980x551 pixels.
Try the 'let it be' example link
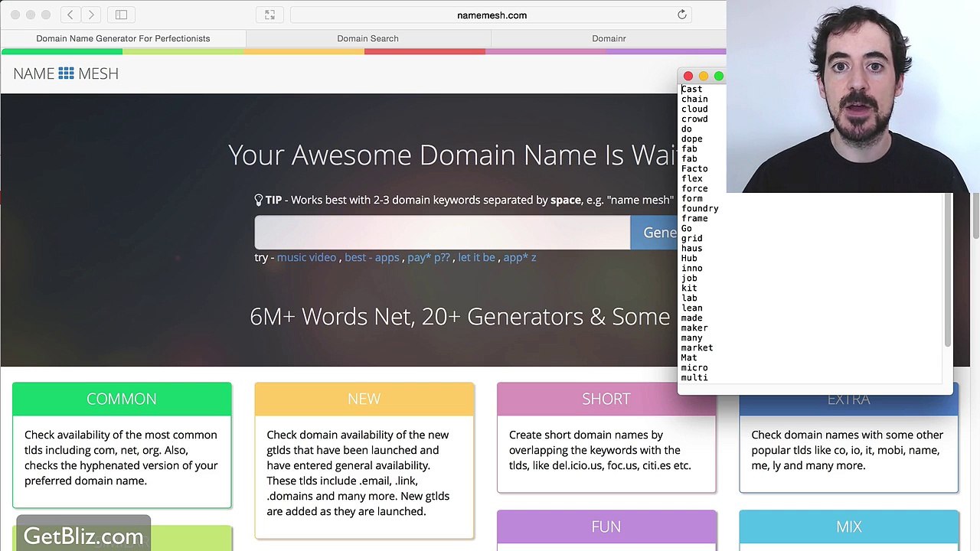click(476, 257)
